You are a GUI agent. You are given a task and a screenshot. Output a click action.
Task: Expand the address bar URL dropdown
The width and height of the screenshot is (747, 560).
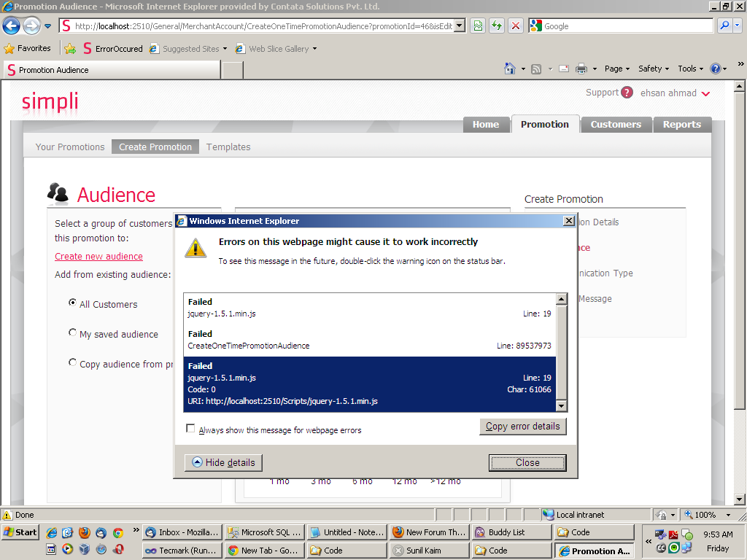tap(460, 26)
